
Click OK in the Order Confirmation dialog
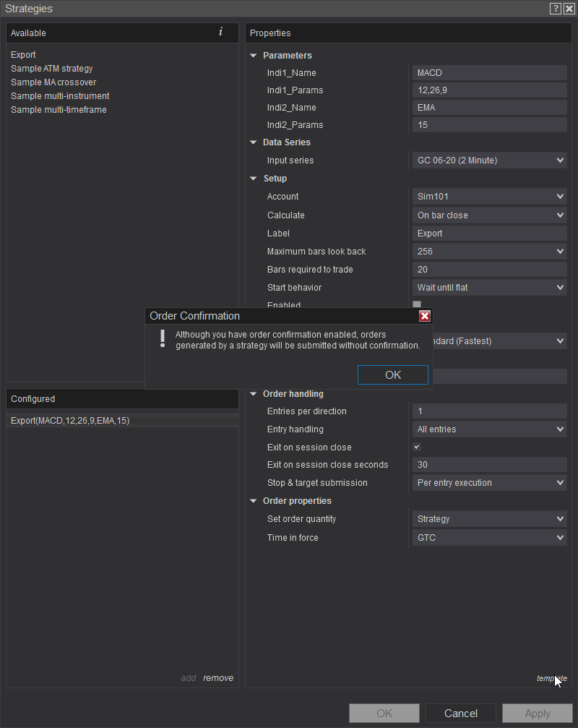point(392,374)
